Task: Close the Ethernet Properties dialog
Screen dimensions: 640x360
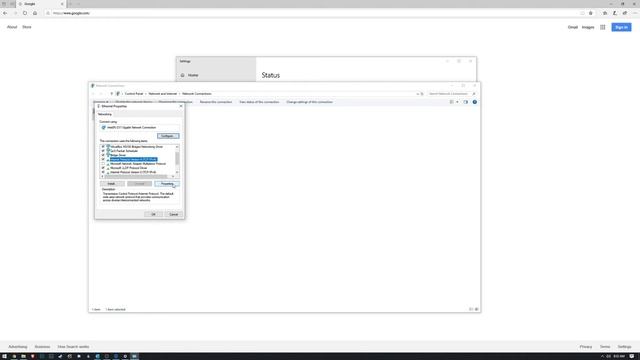Action: [181, 106]
